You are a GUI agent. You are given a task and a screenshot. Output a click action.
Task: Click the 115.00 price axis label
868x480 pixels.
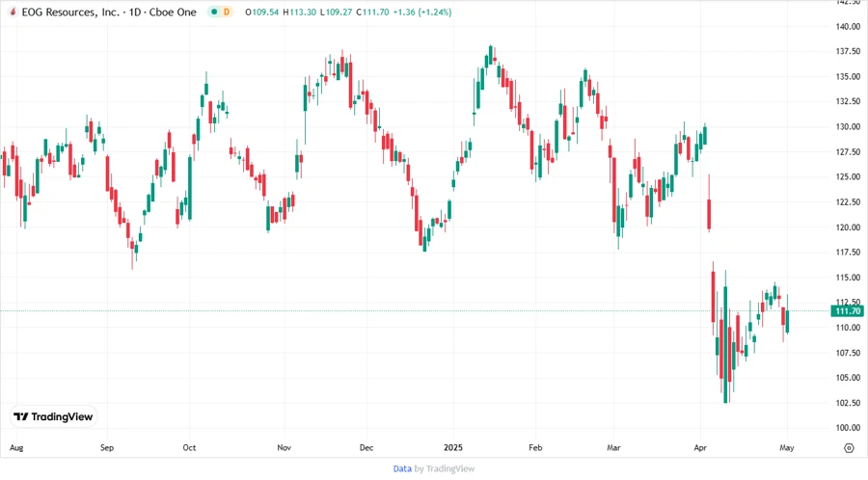click(x=848, y=278)
